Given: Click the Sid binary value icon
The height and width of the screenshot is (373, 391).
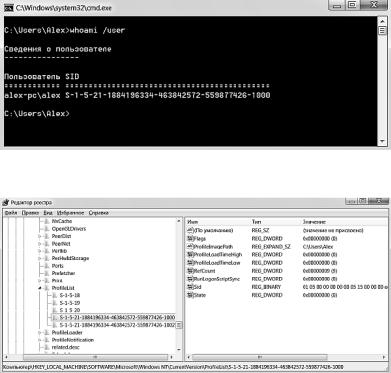Looking at the screenshot, I should tap(190, 287).
